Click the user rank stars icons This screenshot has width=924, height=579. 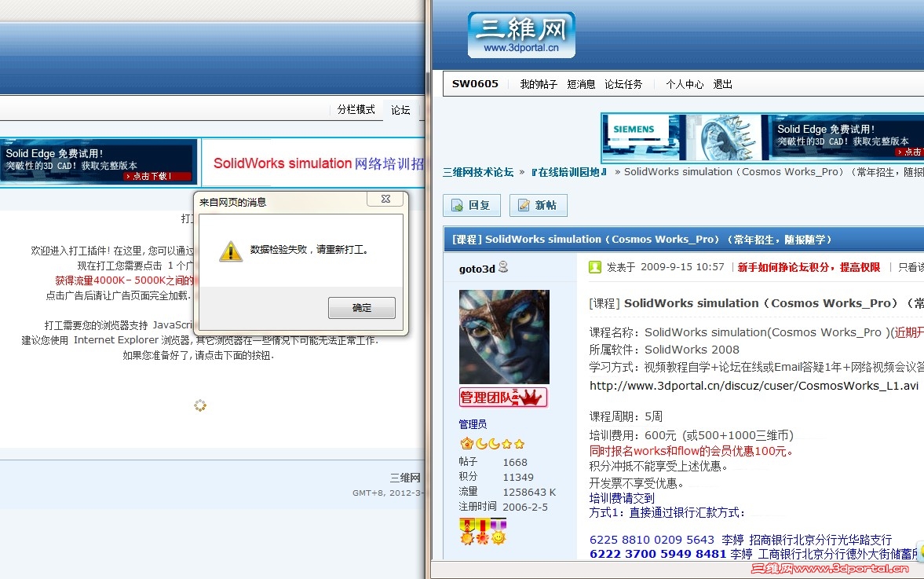493,443
